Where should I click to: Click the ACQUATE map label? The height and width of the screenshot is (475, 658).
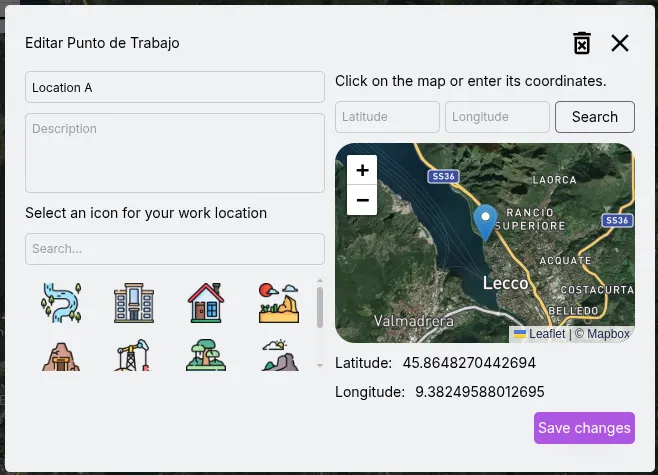pos(565,261)
